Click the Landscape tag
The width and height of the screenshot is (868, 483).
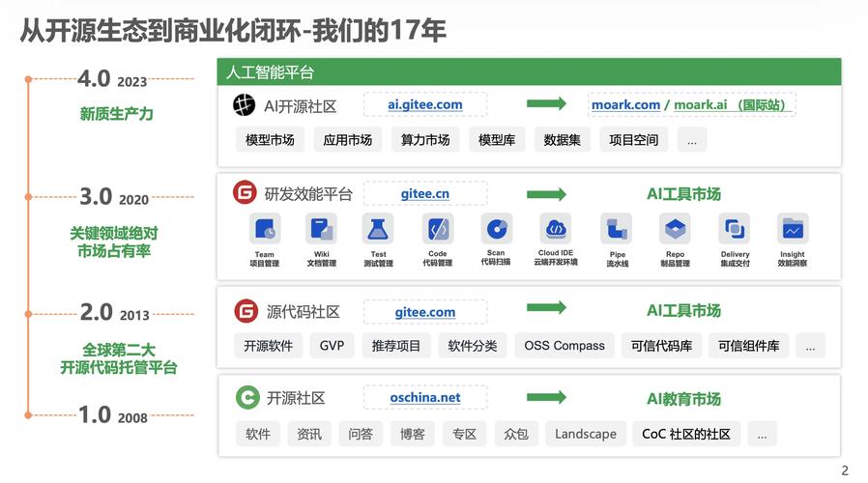click(586, 434)
